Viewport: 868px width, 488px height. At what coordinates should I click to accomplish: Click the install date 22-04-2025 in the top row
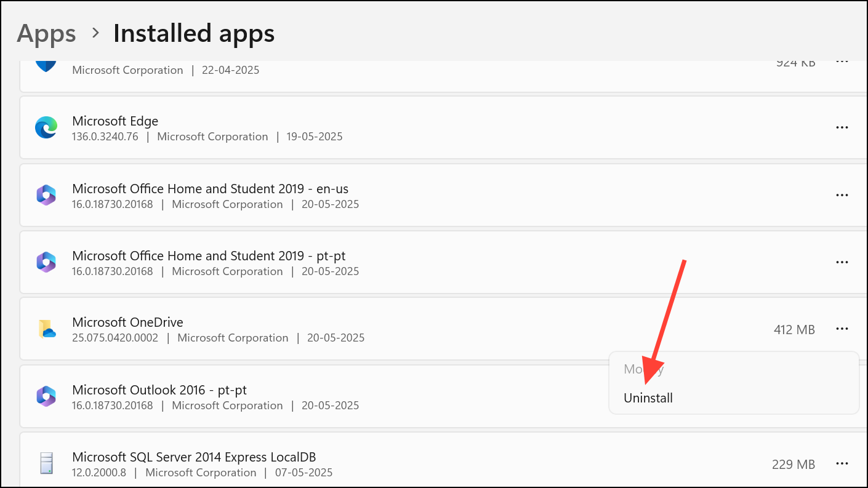(x=231, y=70)
